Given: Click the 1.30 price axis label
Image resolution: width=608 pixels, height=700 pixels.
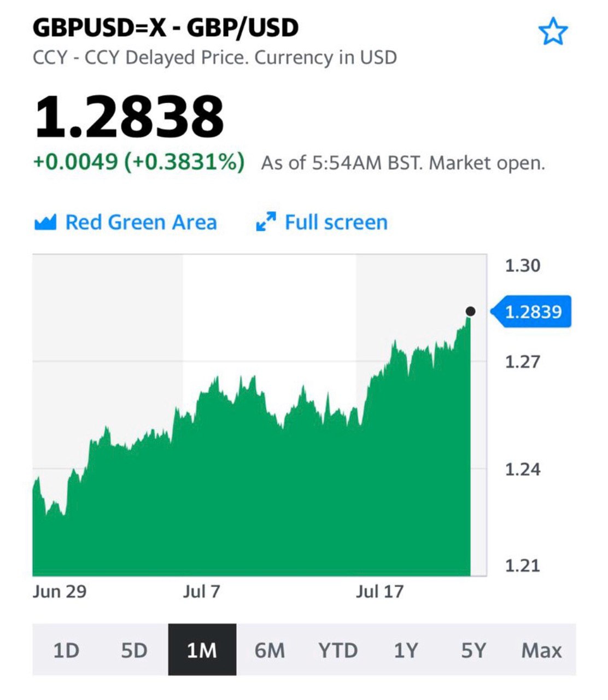Looking at the screenshot, I should 523,266.
